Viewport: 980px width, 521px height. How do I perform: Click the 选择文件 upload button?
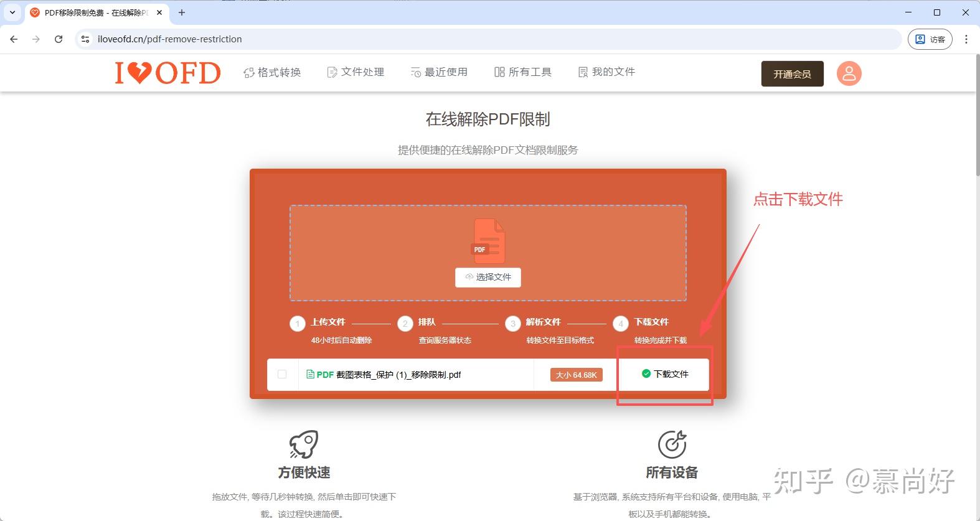[x=488, y=277]
